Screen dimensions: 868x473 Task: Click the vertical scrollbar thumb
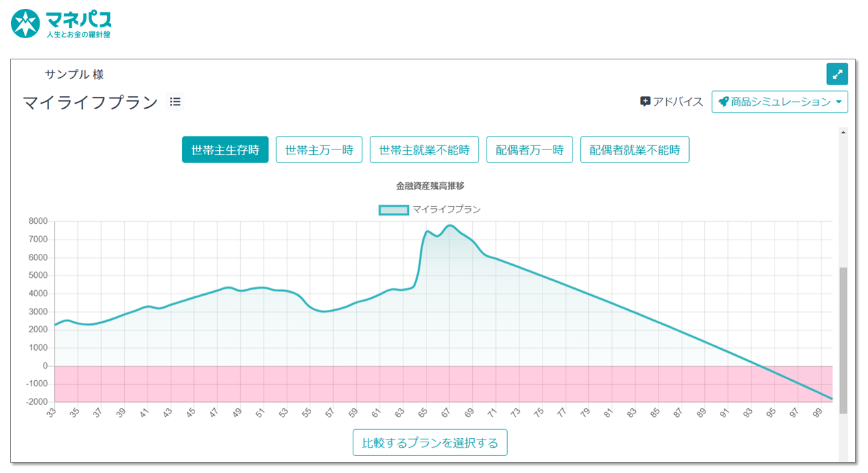(x=843, y=340)
